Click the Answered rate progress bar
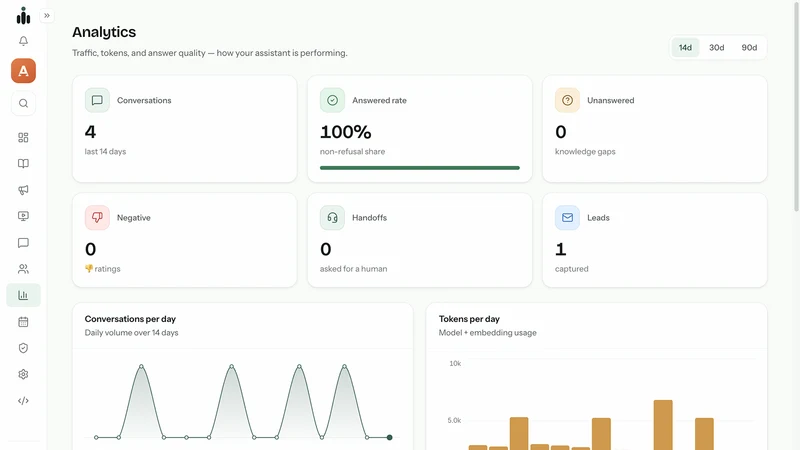The width and height of the screenshot is (800, 450). pos(419,168)
